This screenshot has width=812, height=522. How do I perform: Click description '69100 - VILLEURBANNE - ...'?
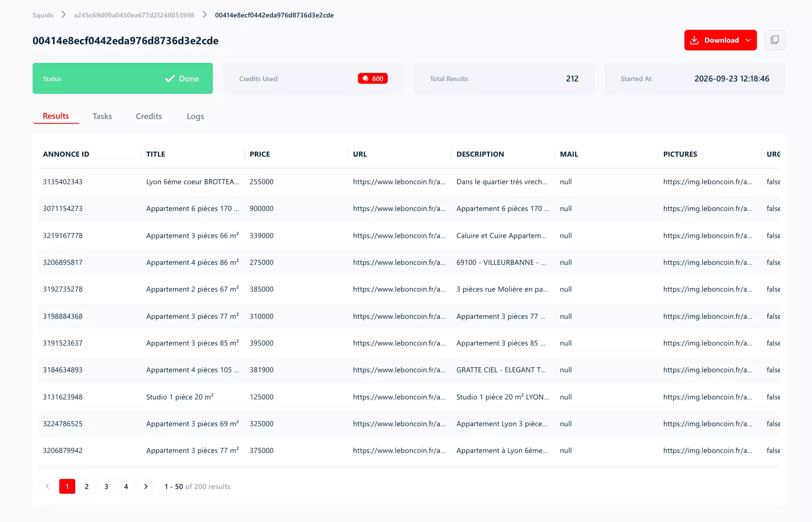501,262
